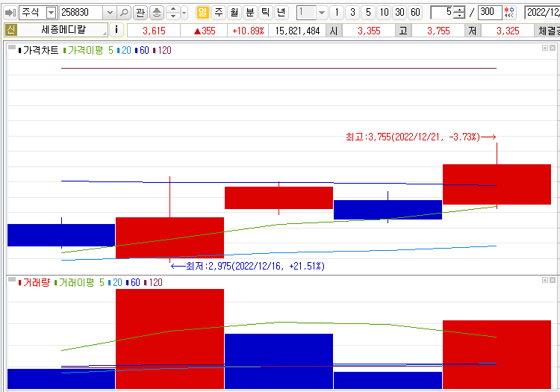560x392 pixels.
Task: Click the low price 3,325
Action: click(508, 31)
